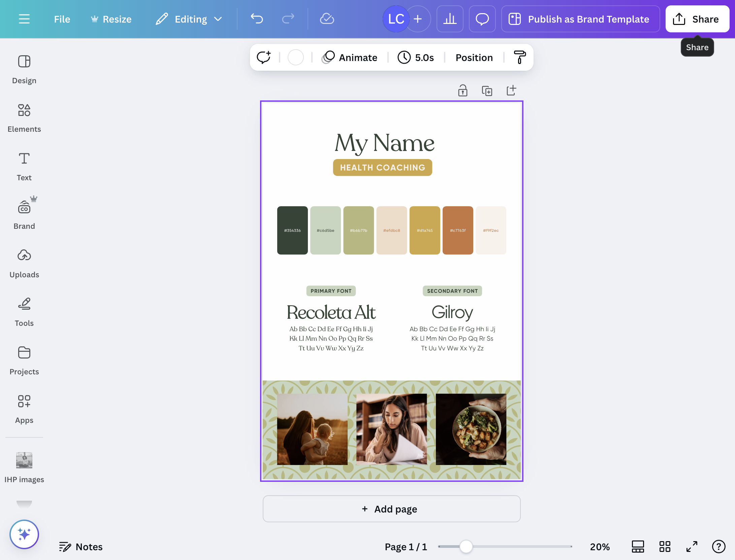Lock the page with padlock icon

tap(463, 90)
